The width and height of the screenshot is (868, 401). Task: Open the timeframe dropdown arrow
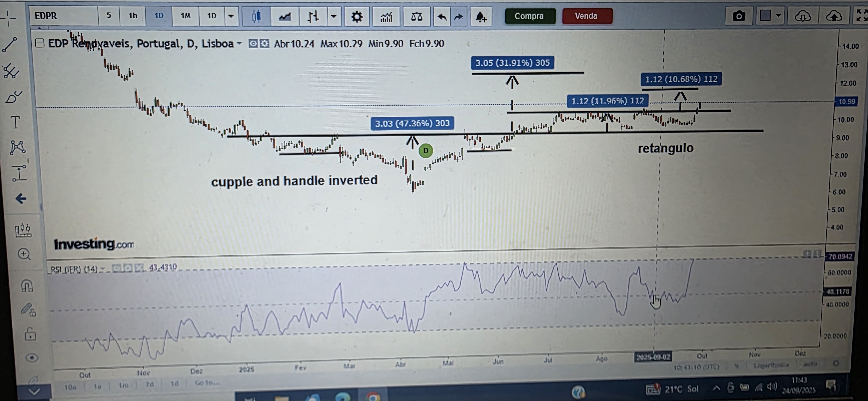pyautogui.click(x=231, y=16)
